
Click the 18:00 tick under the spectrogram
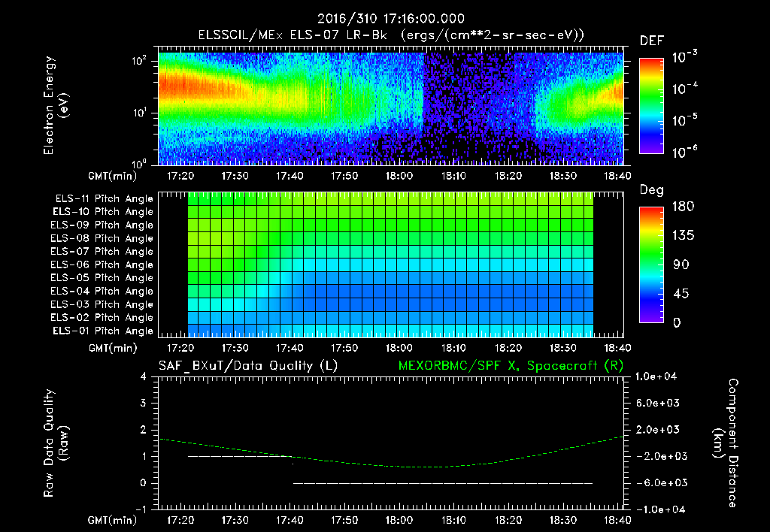399,176
